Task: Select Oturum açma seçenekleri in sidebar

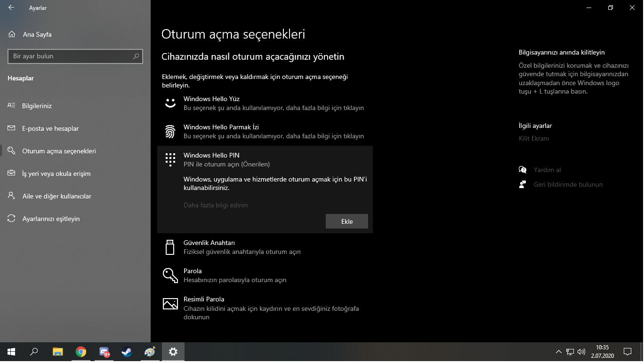Action: [59, 151]
